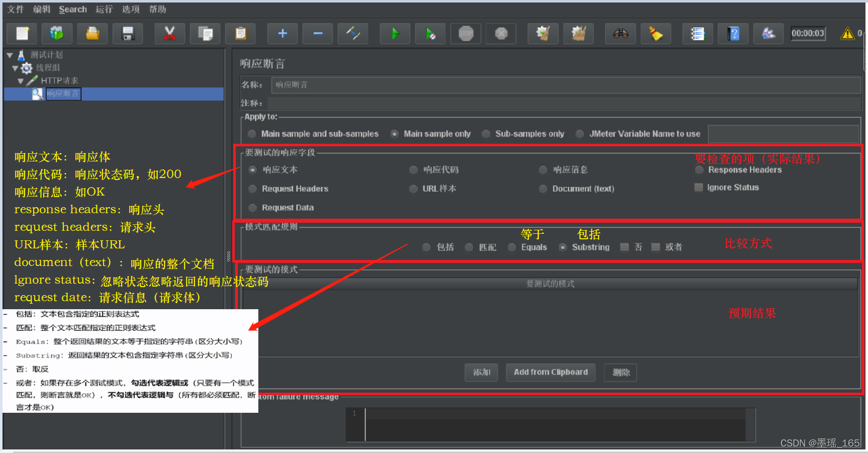Click the Open file folder icon
Image resolution: width=868 pixels, height=453 pixels.
point(92,34)
